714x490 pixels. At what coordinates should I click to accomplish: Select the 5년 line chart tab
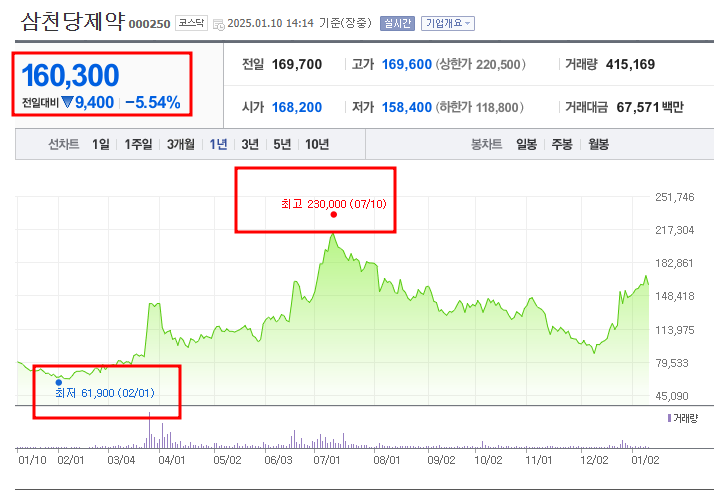[282, 144]
